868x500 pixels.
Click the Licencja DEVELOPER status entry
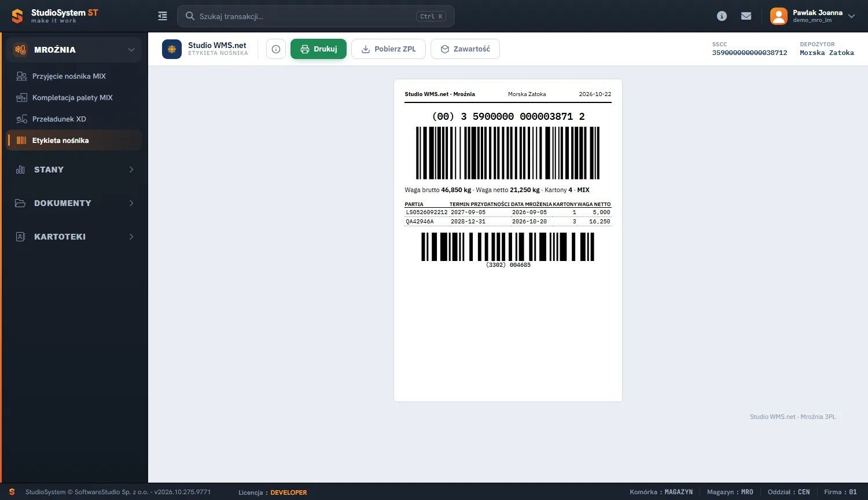tap(273, 492)
